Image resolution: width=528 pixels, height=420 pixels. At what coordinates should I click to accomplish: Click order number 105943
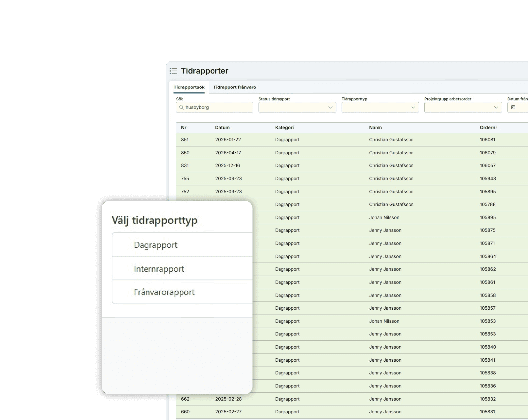[x=488, y=179]
